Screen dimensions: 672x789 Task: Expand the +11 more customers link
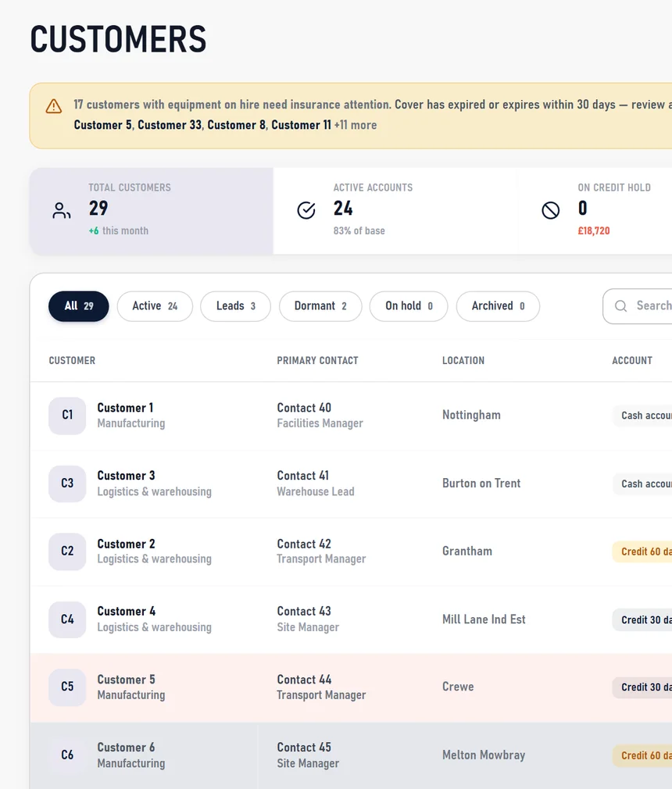[356, 125]
